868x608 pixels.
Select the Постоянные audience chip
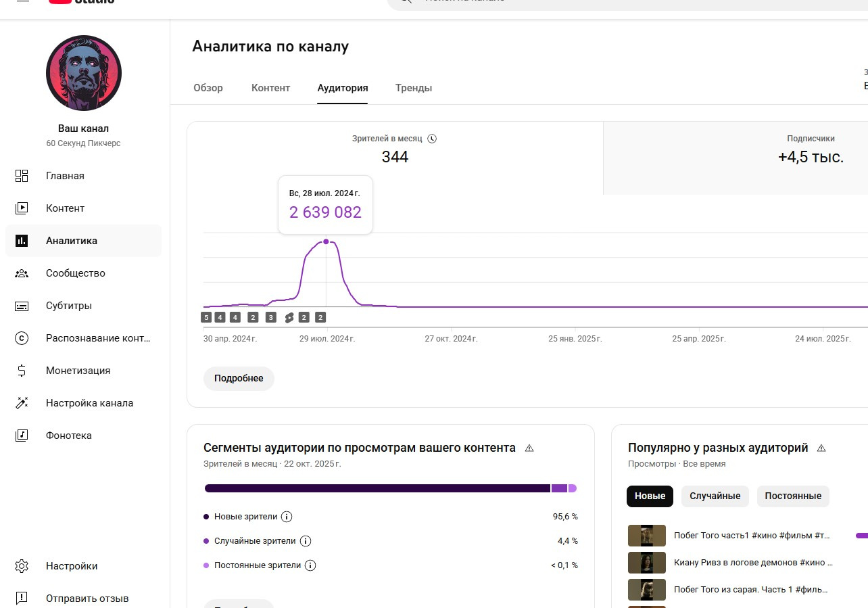[793, 496]
